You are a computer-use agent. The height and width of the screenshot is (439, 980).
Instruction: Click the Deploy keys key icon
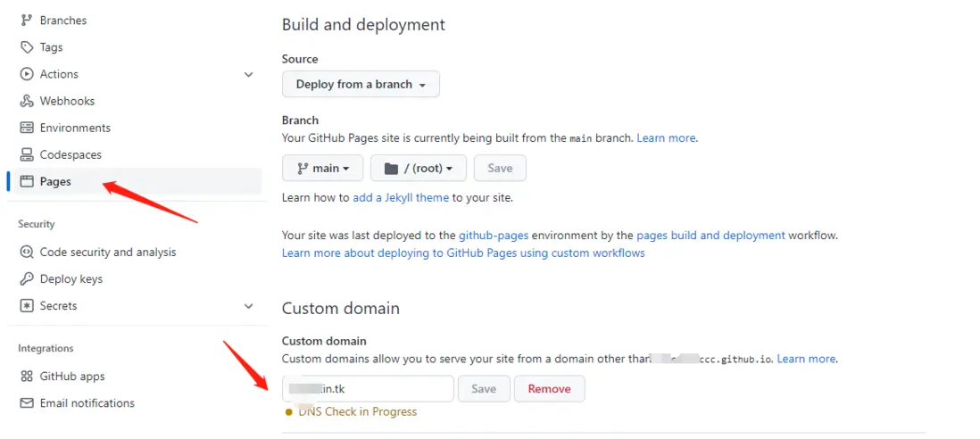coord(27,278)
